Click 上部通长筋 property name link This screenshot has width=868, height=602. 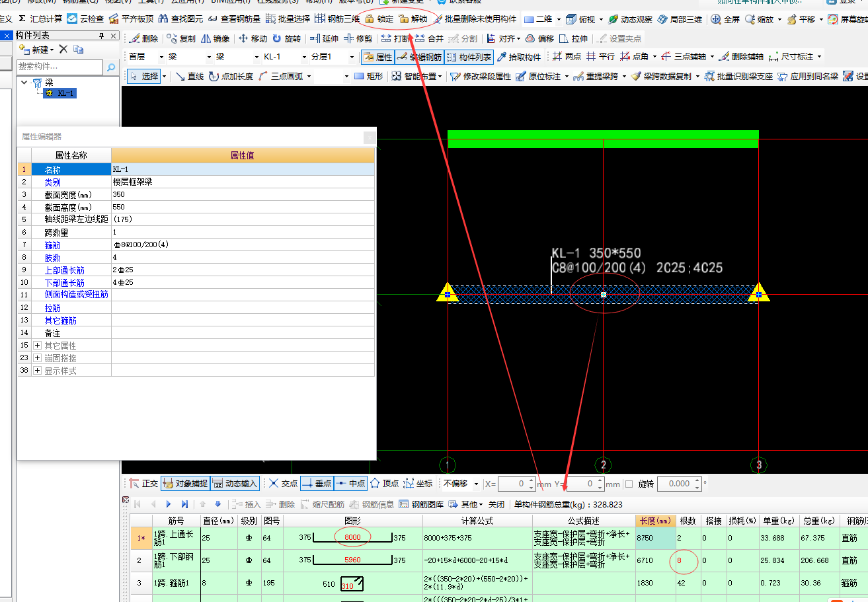tap(65, 270)
